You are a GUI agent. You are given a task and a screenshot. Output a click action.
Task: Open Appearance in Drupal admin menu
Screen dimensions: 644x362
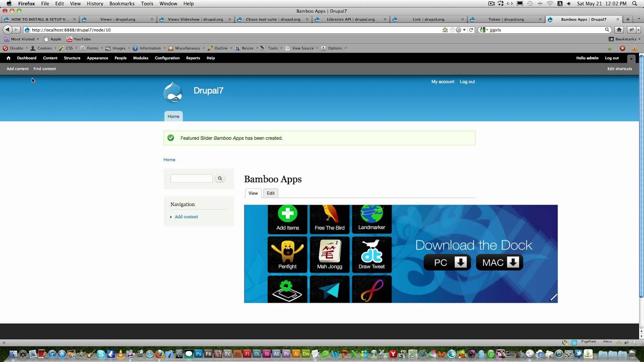click(97, 58)
